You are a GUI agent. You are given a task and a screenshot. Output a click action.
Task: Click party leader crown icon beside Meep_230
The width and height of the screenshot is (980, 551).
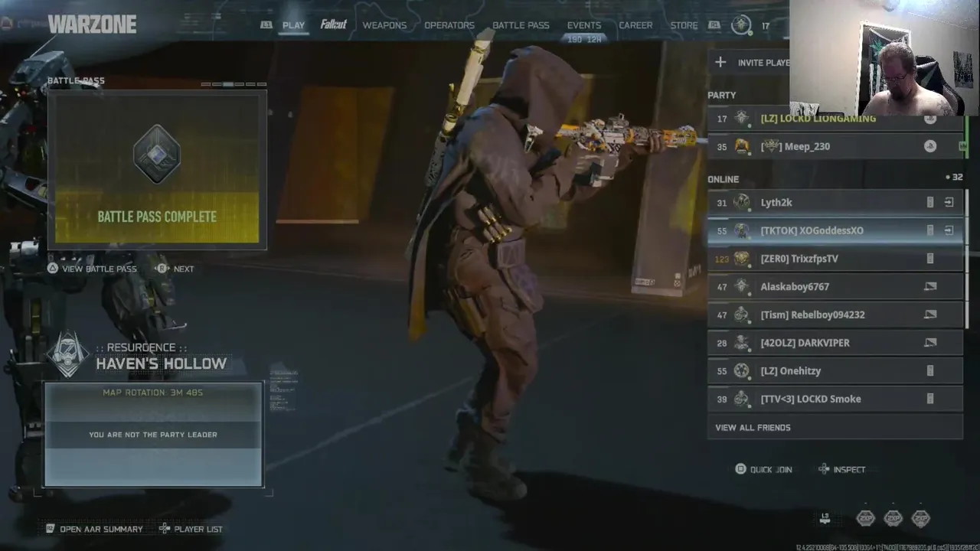(962, 145)
